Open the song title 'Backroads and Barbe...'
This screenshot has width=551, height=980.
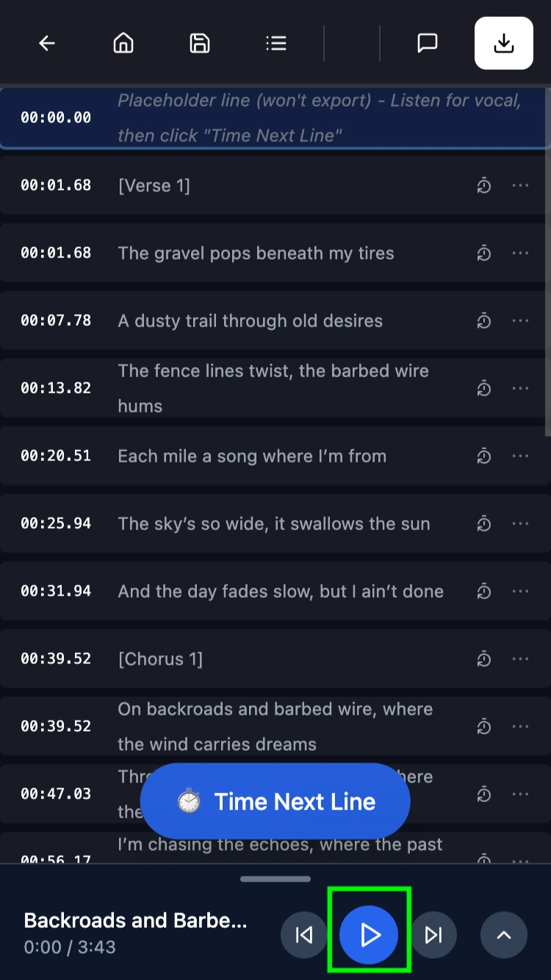[x=136, y=920]
